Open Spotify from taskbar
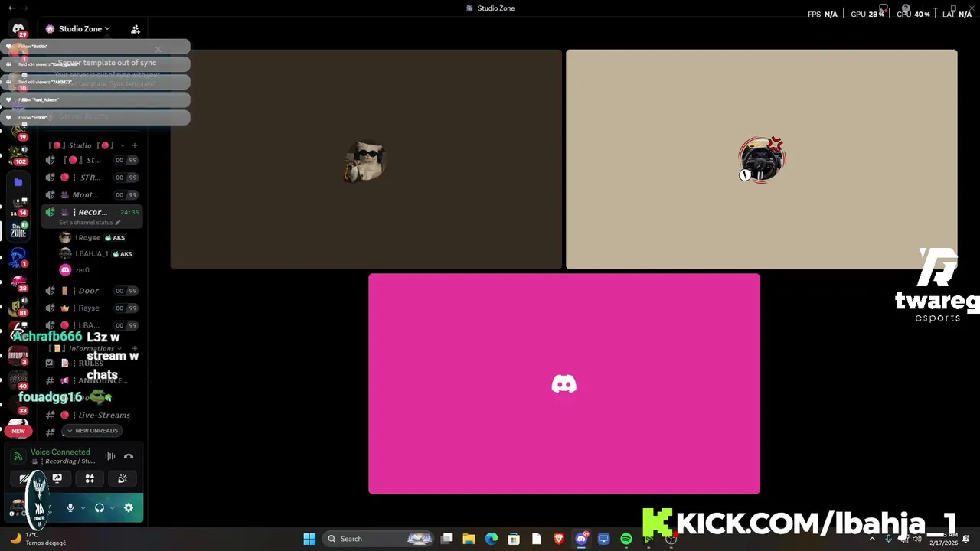The image size is (980, 551). click(x=626, y=539)
